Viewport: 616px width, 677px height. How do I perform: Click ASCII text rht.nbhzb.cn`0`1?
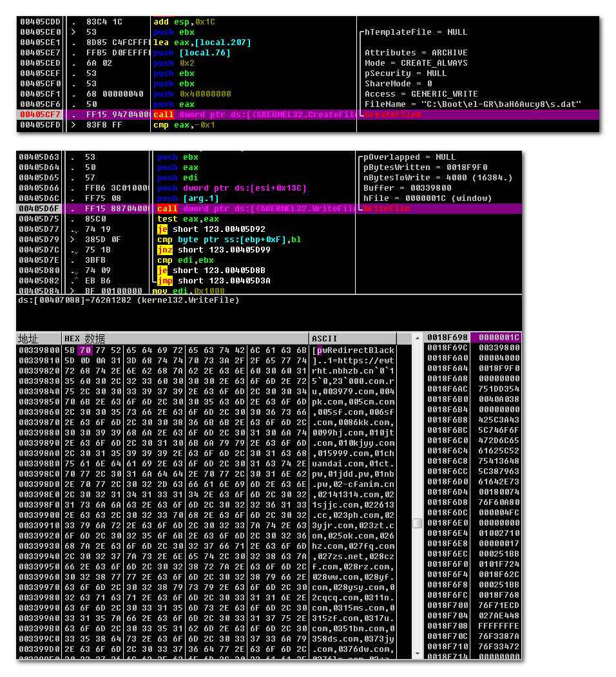click(353, 371)
